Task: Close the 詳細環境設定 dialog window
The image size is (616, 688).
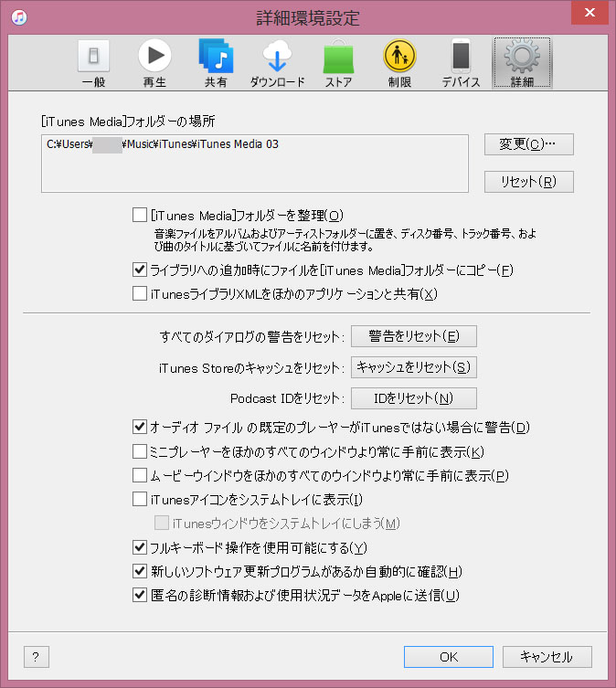Action: [589, 12]
